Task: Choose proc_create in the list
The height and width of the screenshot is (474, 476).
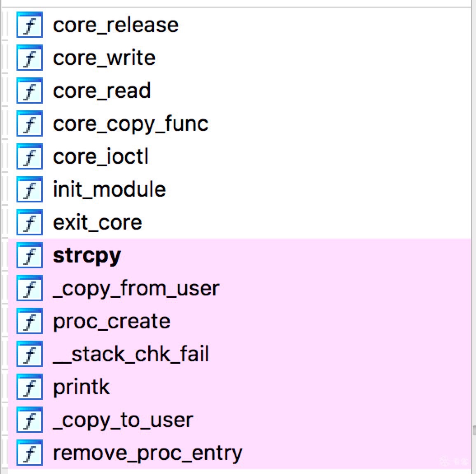Action: pyautogui.click(x=112, y=322)
